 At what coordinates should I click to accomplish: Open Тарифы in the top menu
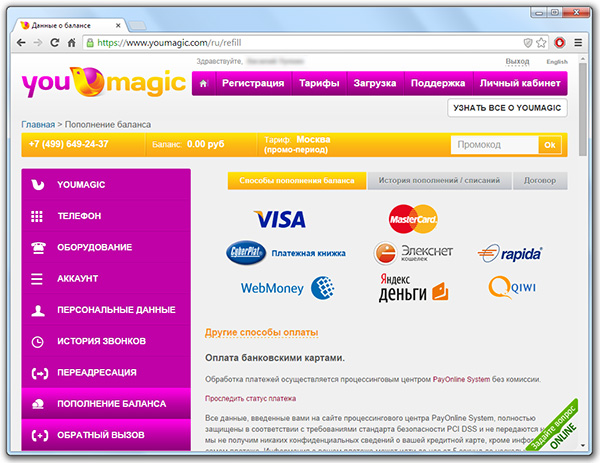(x=319, y=83)
